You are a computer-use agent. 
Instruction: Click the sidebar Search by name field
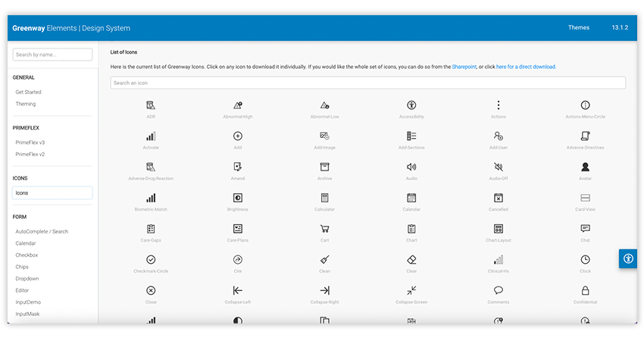tap(52, 55)
